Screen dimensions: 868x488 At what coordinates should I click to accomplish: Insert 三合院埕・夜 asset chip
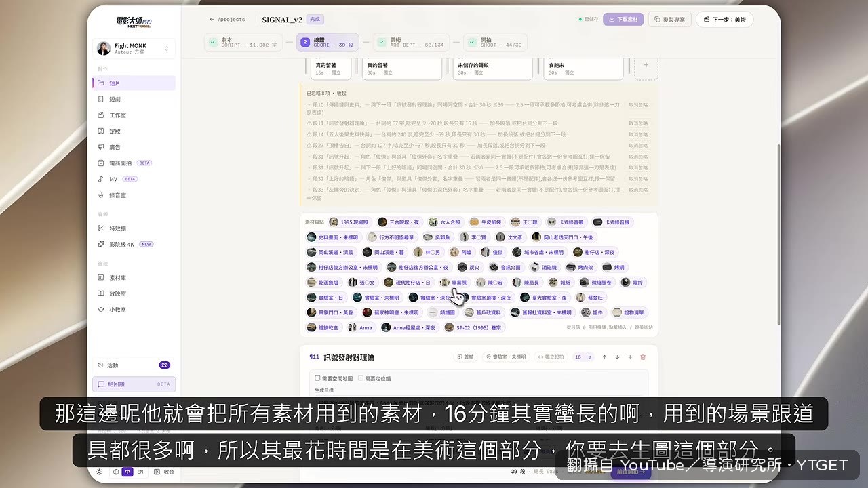point(399,222)
